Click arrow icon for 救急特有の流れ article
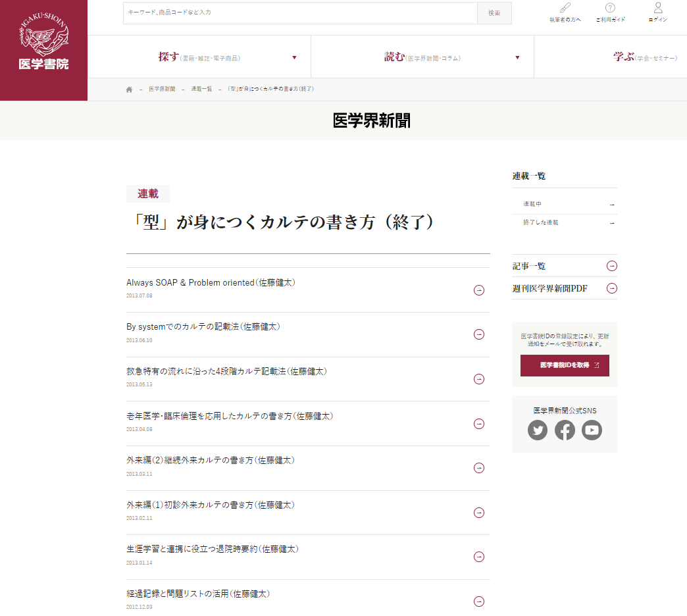Image resolution: width=687 pixels, height=616 pixels. pyautogui.click(x=479, y=379)
